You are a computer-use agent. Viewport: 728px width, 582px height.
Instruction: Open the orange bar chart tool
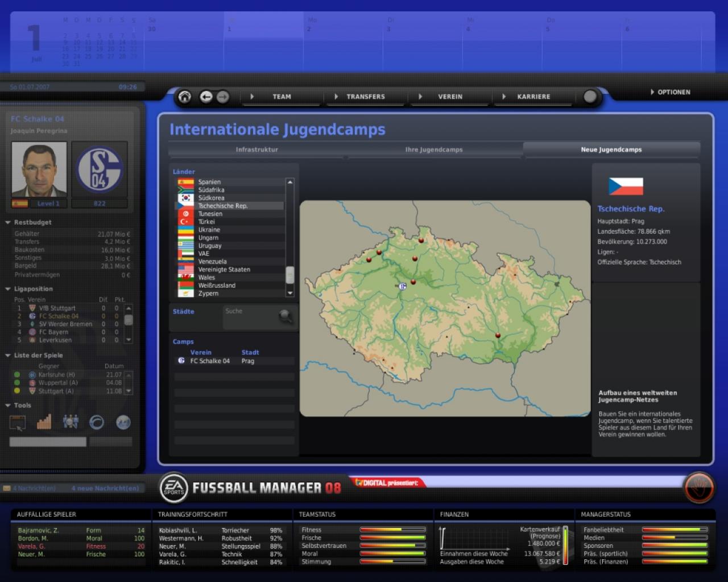coord(44,422)
